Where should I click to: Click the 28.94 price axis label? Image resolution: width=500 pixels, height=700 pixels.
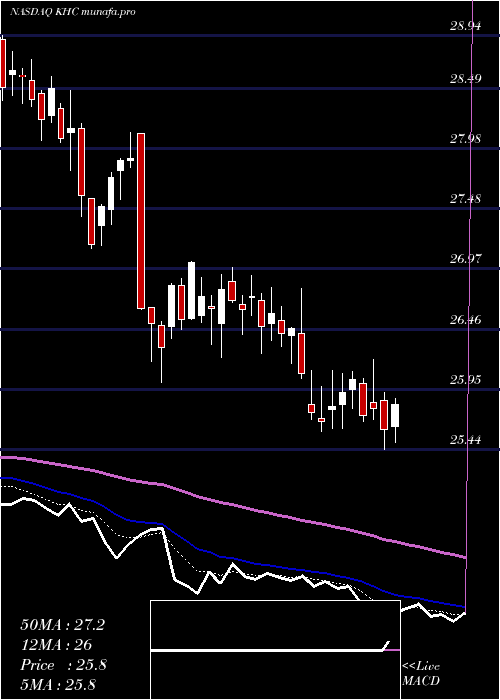(466, 26)
